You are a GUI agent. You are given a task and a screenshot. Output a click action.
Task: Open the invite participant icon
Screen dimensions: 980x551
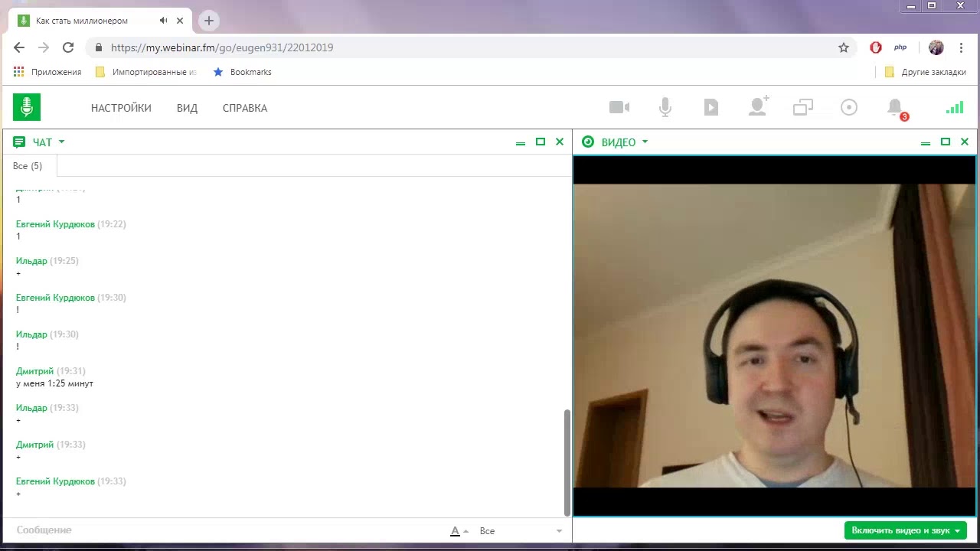tap(758, 106)
